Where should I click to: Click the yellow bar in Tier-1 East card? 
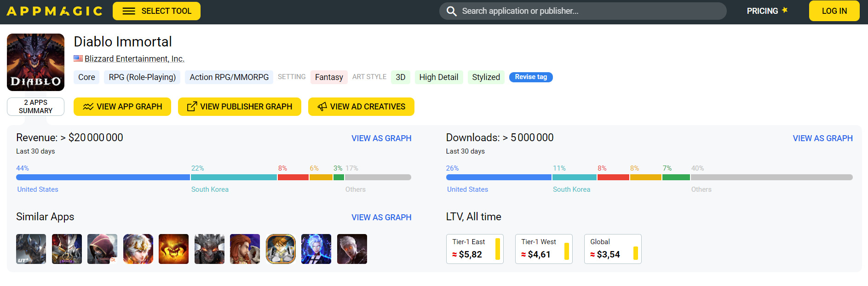497,249
